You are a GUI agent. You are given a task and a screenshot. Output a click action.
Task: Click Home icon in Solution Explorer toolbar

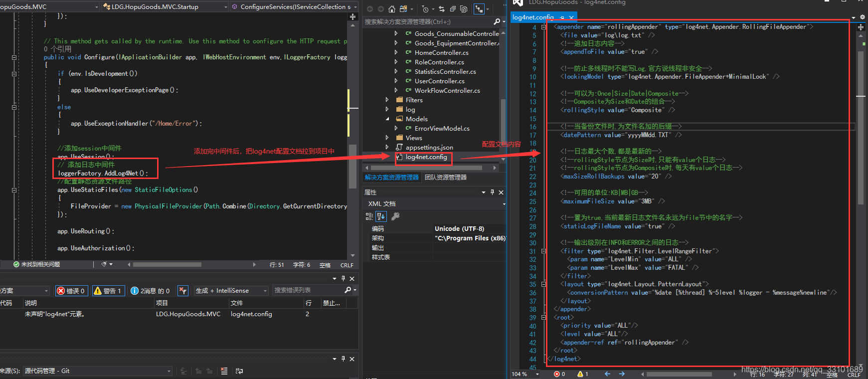392,9
